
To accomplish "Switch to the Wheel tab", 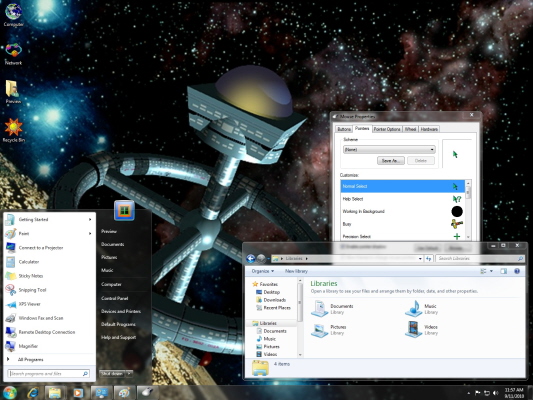I will (x=410, y=129).
